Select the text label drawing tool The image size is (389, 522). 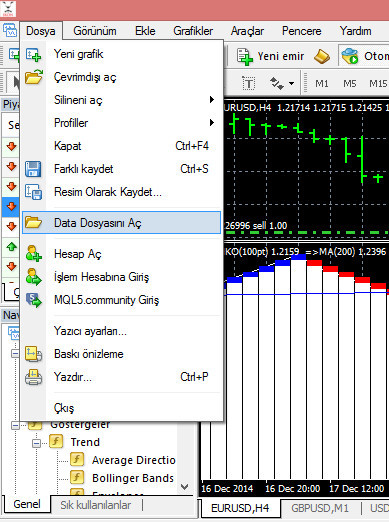click(249, 83)
